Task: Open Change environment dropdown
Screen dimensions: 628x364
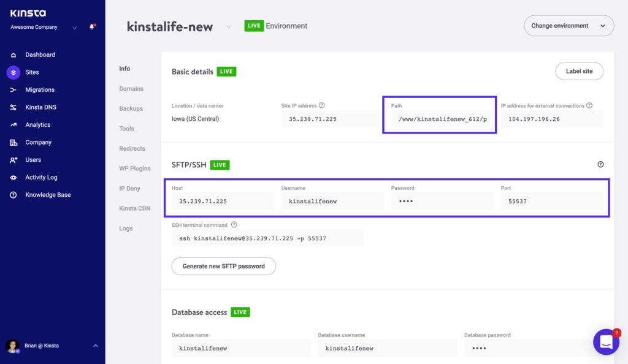Action: click(x=569, y=26)
